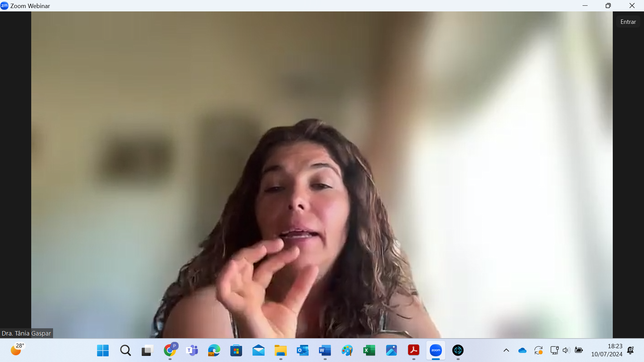
Task: Click the taskbar Search magnifier
Action: coord(125,350)
